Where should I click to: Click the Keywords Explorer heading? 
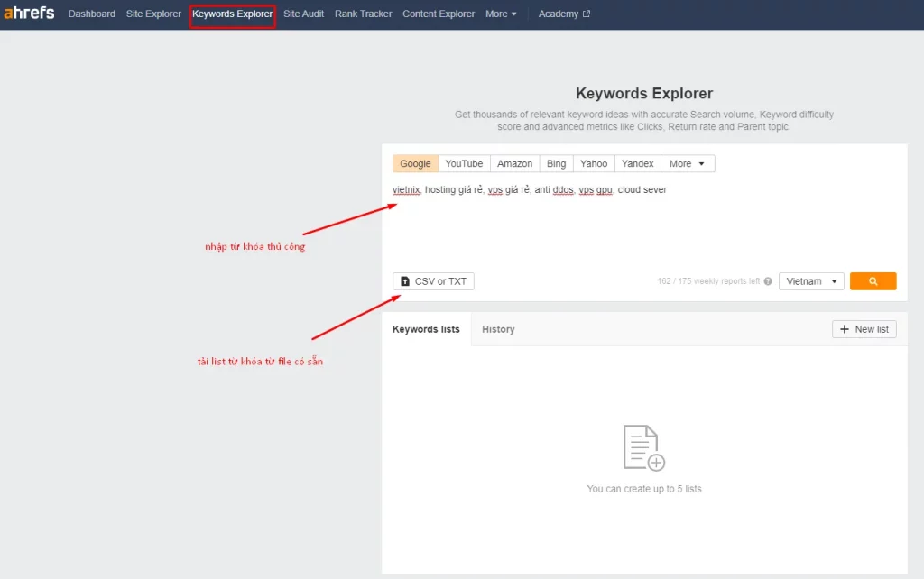tap(644, 93)
